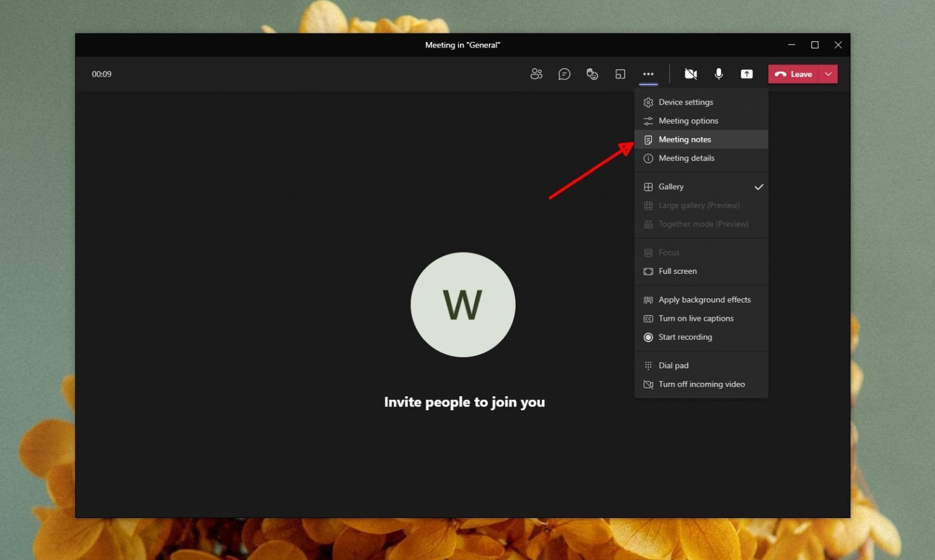Select Meeting options
The height and width of the screenshot is (560, 935).
pyautogui.click(x=688, y=121)
